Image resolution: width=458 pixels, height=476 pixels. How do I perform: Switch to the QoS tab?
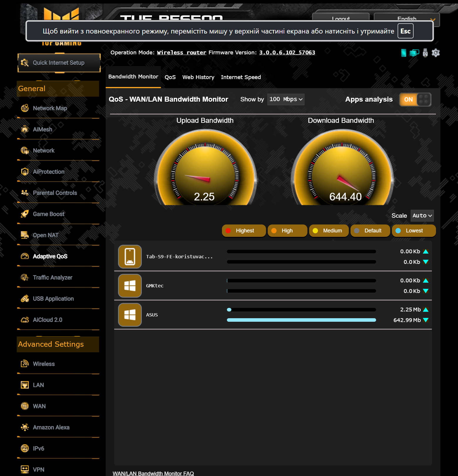170,77
